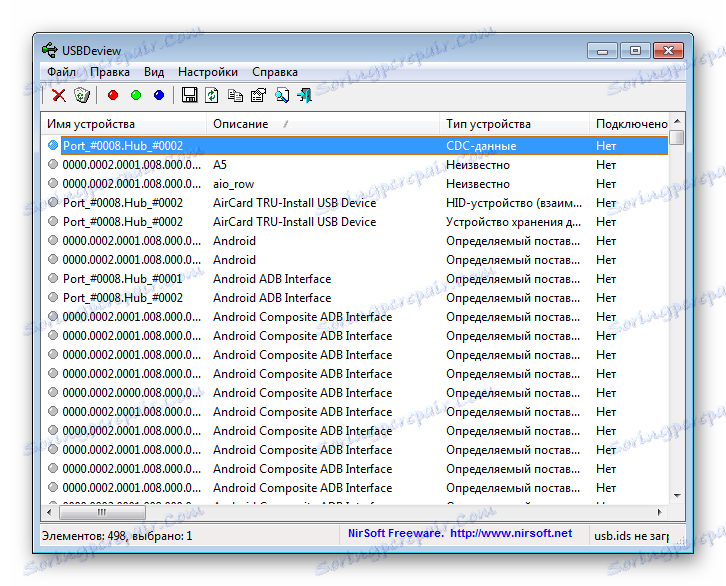Click the copy selected items icon
This screenshot has width=726, height=586.
pos(235,95)
